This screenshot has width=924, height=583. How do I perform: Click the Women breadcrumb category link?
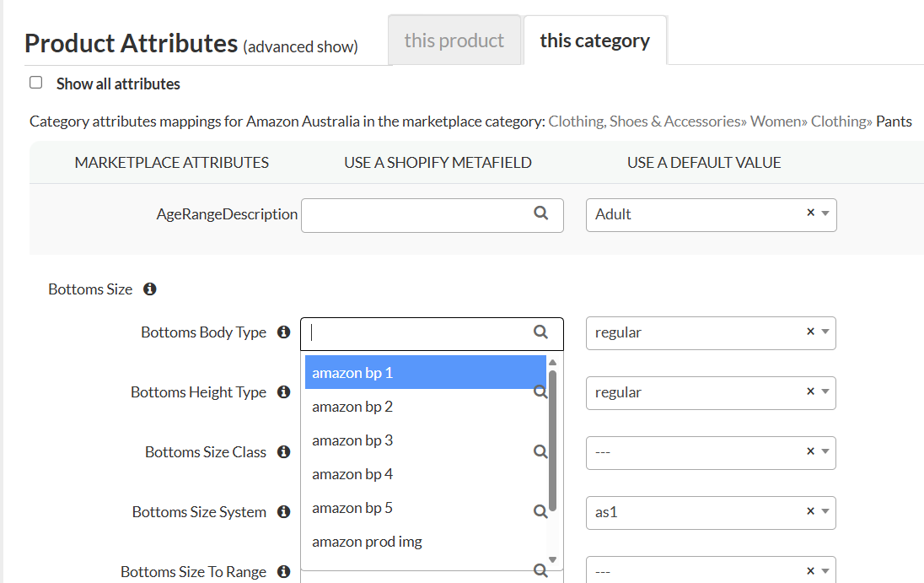coord(777,121)
